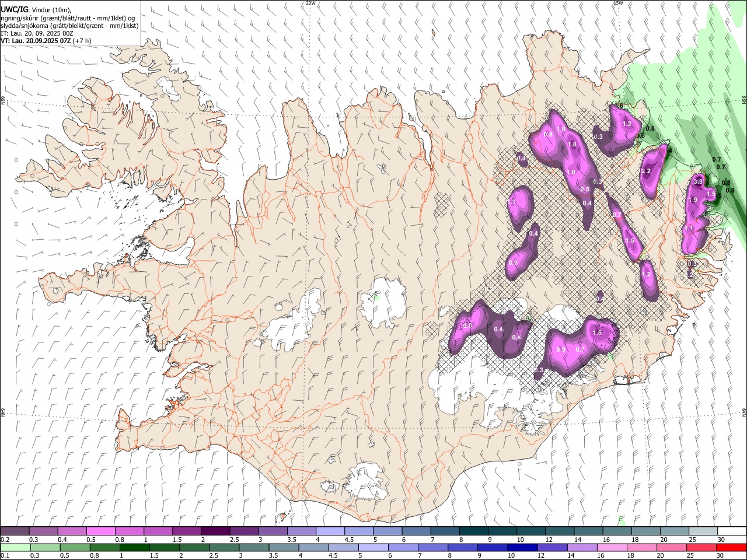Screen dimensions: 747x560
Task: Pick the bottom-row bright red swatch after 30
Action: tap(731, 548)
